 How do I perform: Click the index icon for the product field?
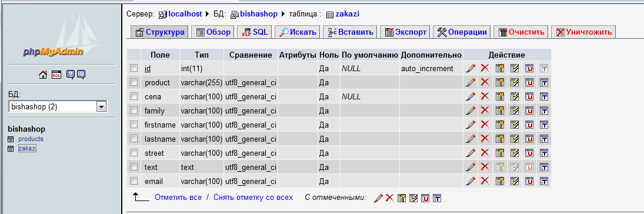tap(515, 82)
